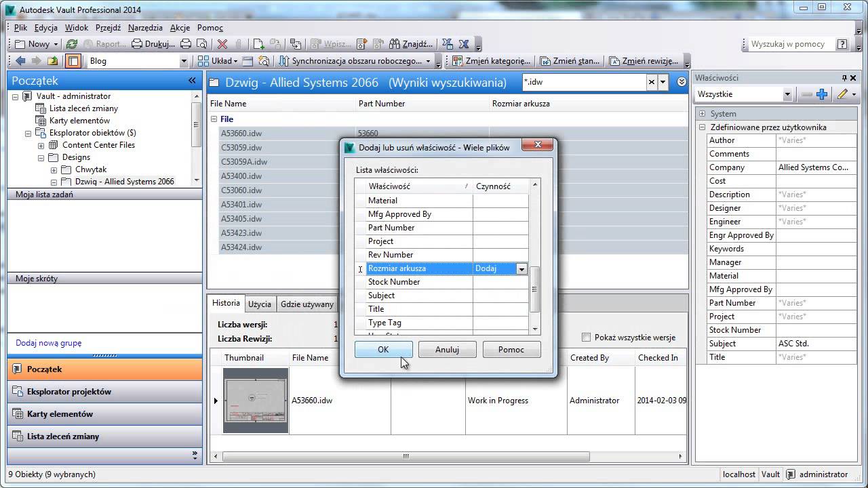Image resolution: width=868 pixels, height=488 pixels.
Task: Click the expand search options chevron
Action: pyautogui.click(x=682, y=82)
